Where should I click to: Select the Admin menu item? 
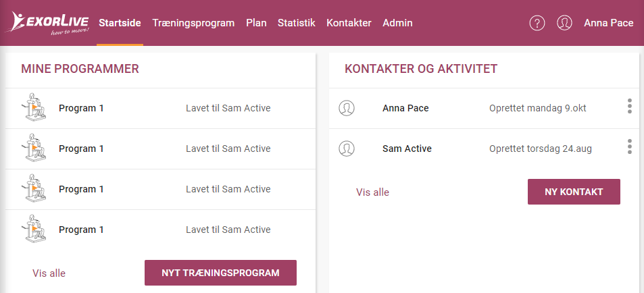point(397,23)
